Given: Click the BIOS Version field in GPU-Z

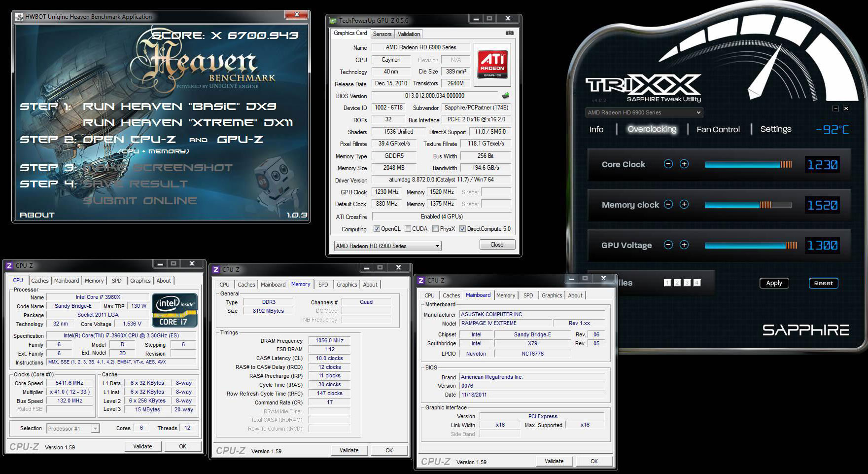Looking at the screenshot, I should coord(435,96).
